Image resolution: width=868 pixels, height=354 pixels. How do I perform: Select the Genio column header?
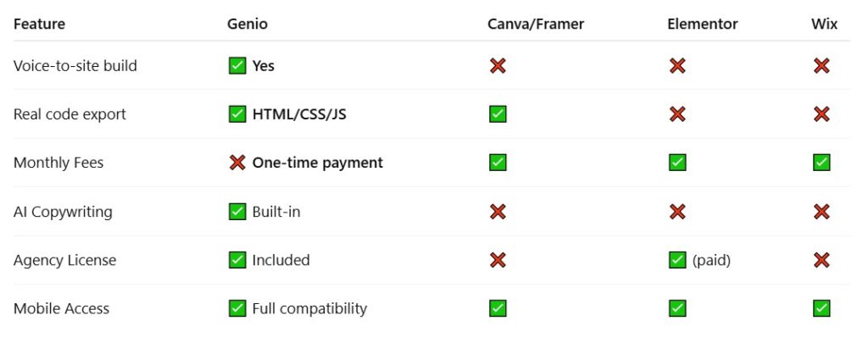[248, 24]
